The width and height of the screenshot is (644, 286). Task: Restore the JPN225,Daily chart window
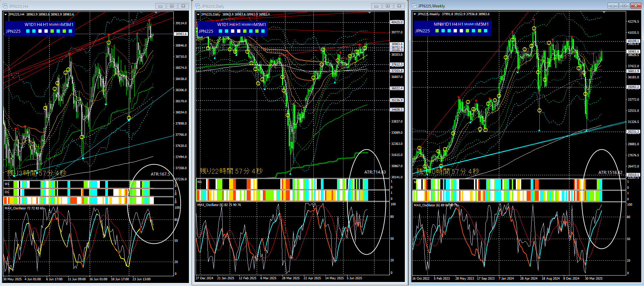(x=388, y=6)
